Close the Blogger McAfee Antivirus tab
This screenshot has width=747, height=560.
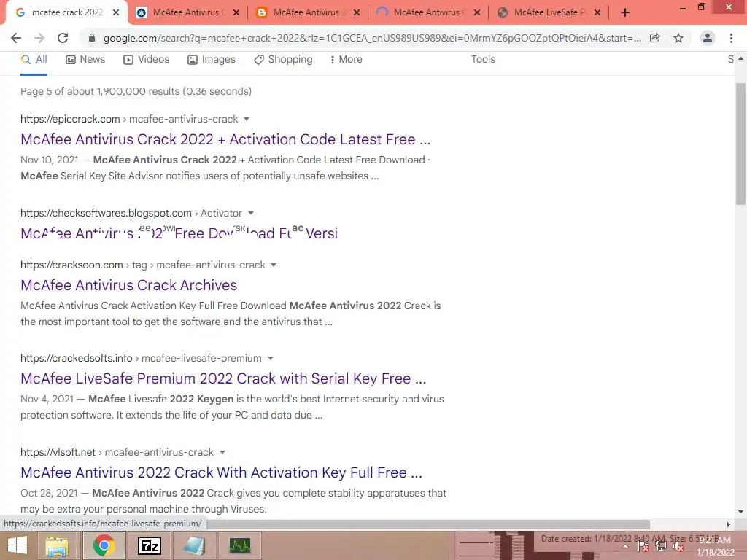(356, 13)
